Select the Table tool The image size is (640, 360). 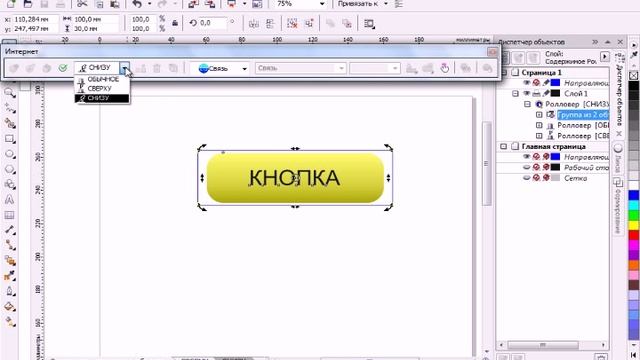(x=10, y=215)
